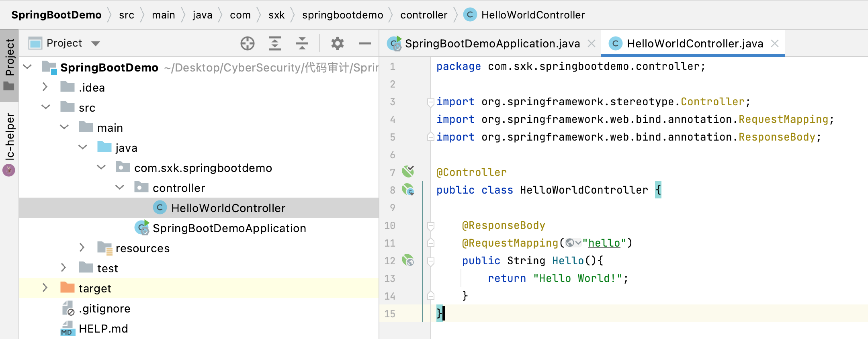The width and height of the screenshot is (868, 339).
Task: Click the gutter icon next to class declaration line 8
Action: point(408,190)
